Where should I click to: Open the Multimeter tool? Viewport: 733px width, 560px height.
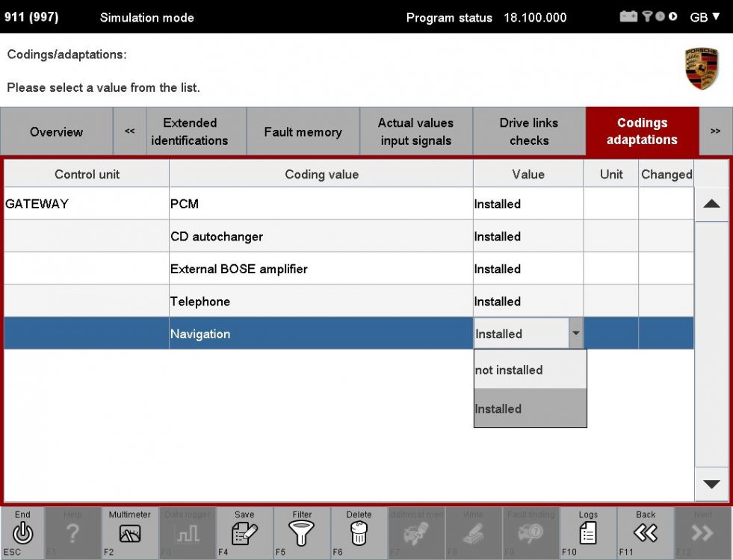tap(129, 532)
